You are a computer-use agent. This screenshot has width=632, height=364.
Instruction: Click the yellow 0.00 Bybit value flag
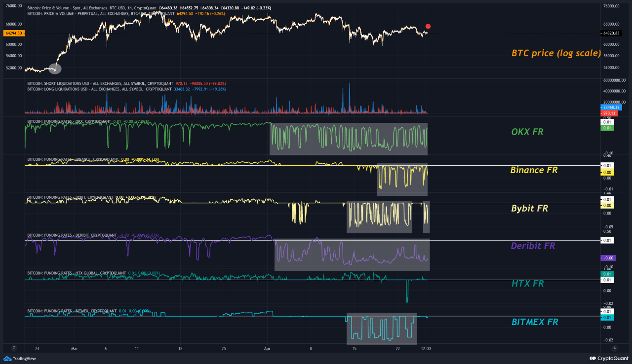click(x=608, y=204)
